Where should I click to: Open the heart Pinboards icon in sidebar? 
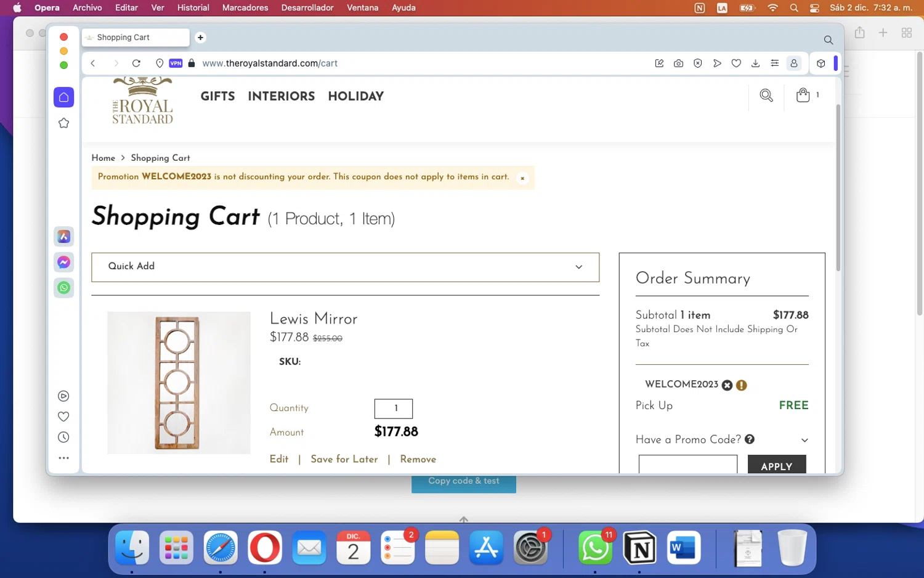click(x=63, y=417)
